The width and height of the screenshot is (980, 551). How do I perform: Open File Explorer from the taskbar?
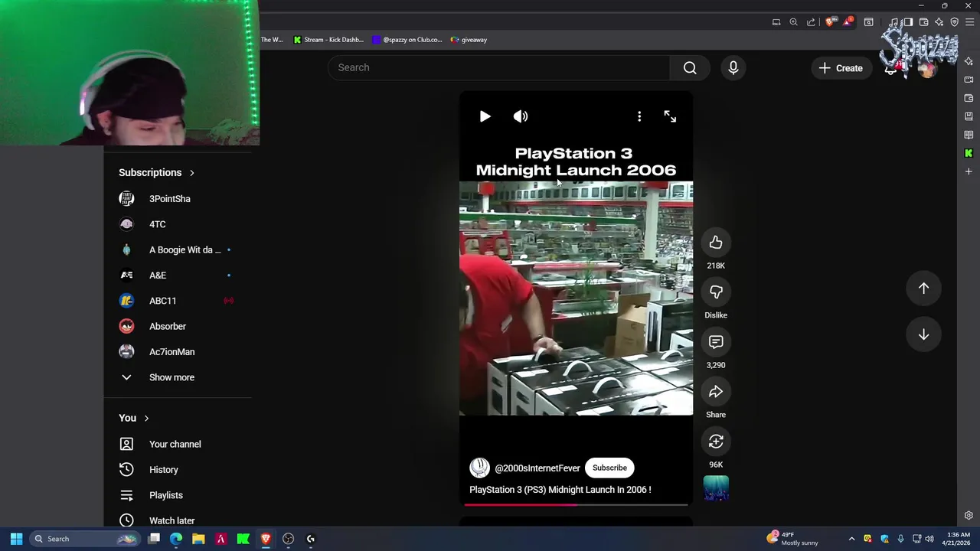198,539
